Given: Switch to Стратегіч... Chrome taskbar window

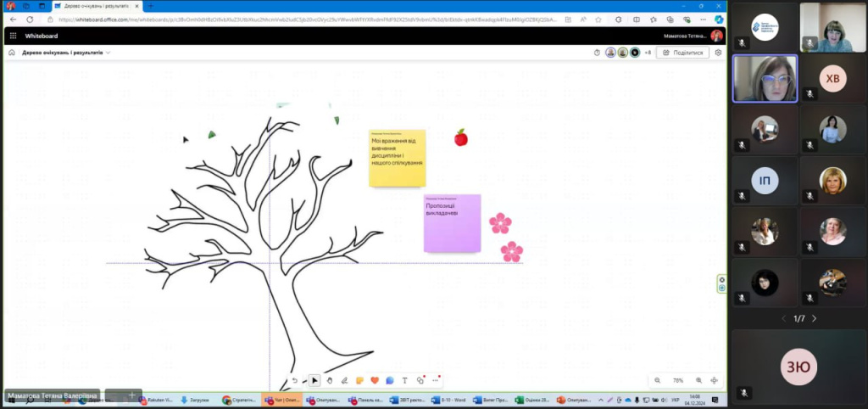Looking at the screenshot, I should point(239,400).
